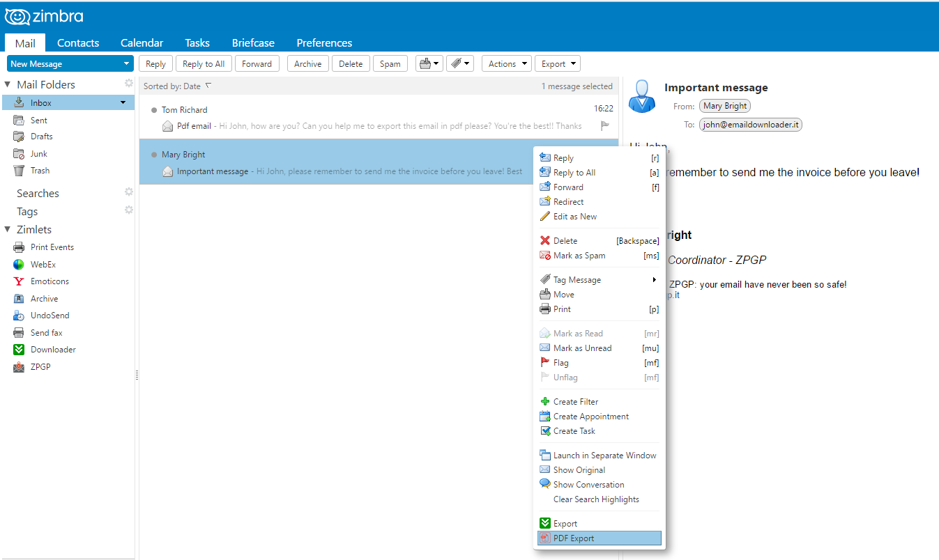Select Flag in the context menu
939x560 pixels.
[x=600, y=363]
